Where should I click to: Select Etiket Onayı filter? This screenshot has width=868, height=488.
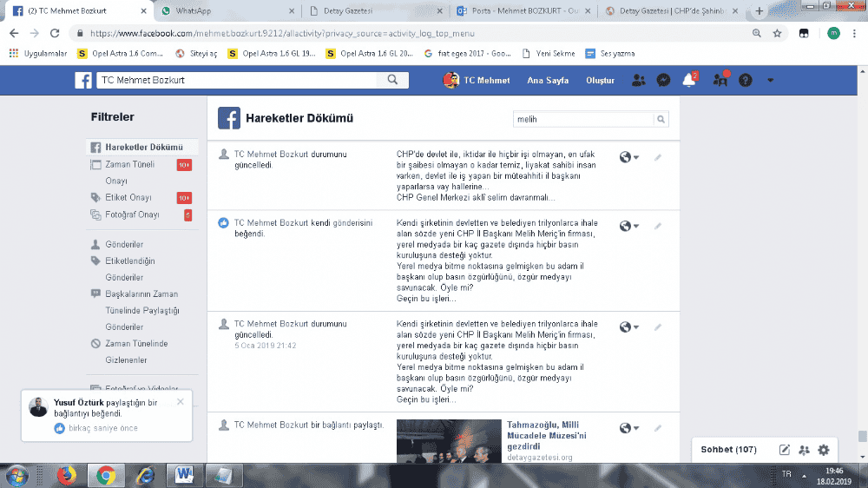point(141,197)
